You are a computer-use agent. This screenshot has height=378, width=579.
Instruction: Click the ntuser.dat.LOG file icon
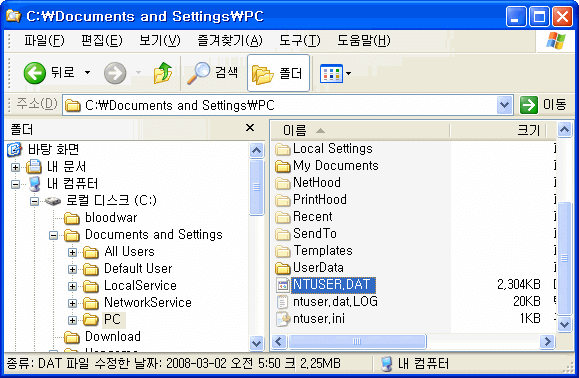(x=283, y=302)
